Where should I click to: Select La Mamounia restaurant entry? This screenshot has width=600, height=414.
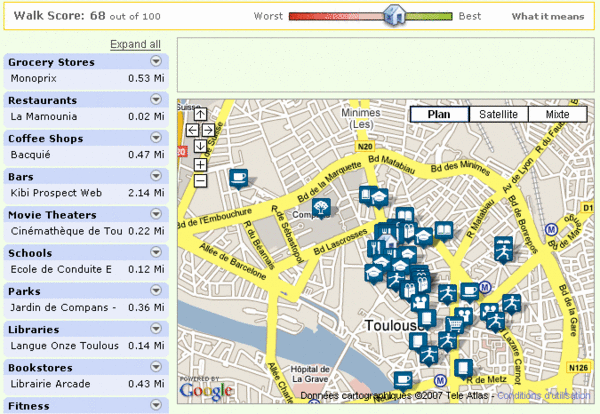(x=86, y=117)
